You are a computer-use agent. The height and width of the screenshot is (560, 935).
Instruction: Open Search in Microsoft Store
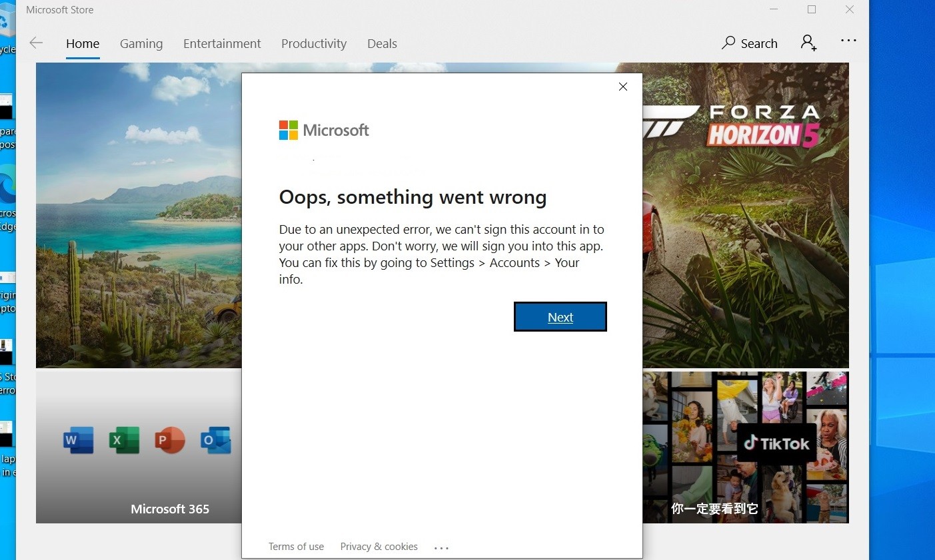[x=749, y=43]
